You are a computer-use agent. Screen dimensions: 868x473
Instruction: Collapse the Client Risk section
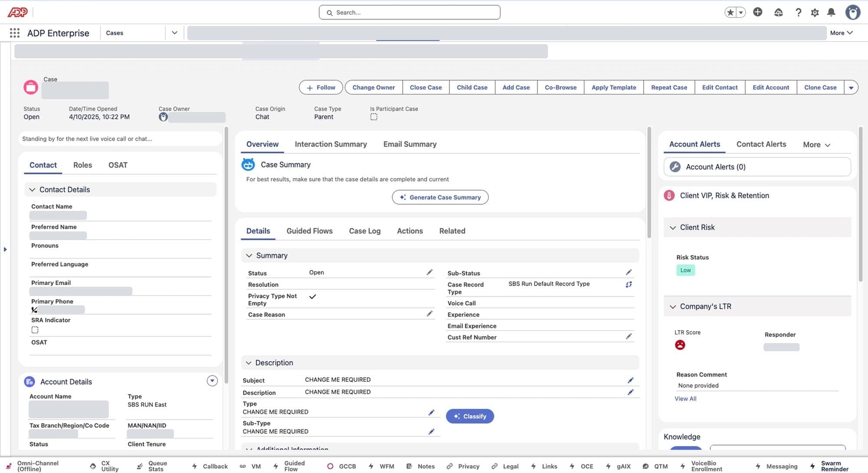pyautogui.click(x=673, y=228)
